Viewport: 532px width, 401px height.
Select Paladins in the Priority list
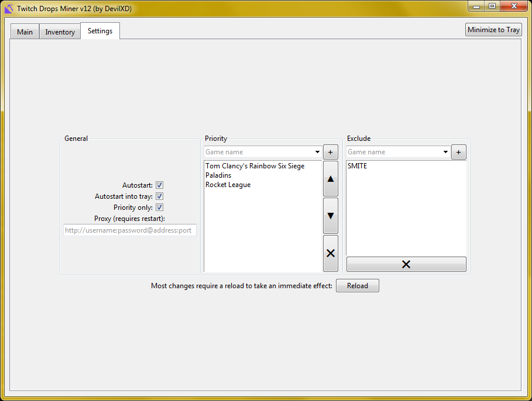tap(218, 175)
